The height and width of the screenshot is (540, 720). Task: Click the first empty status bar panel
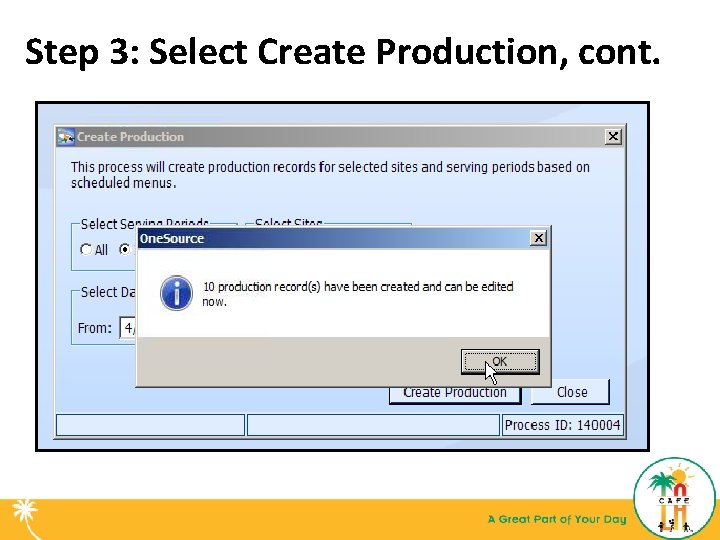[150, 425]
